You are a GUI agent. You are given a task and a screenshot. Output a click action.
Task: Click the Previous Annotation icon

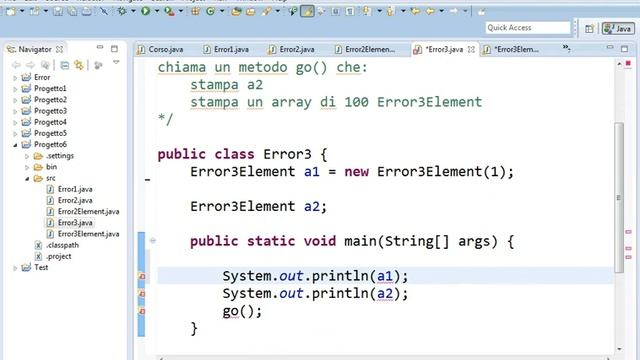pos(391,11)
